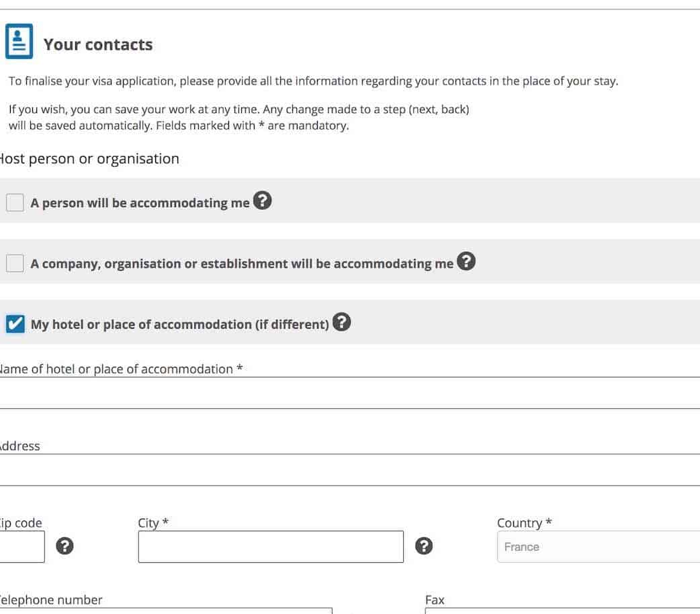Screen dimensions: 700x614
Task: Click the City field help icon
Action: click(424, 546)
